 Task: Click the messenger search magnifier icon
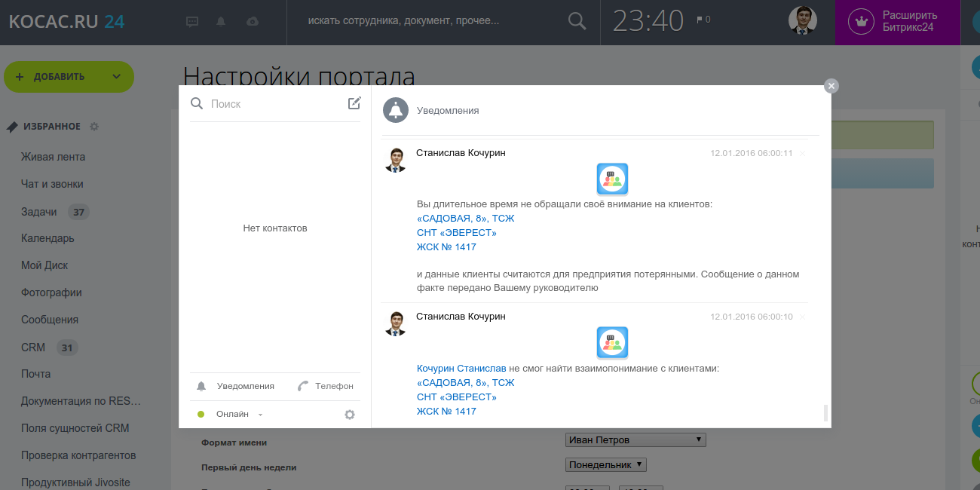click(198, 103)
